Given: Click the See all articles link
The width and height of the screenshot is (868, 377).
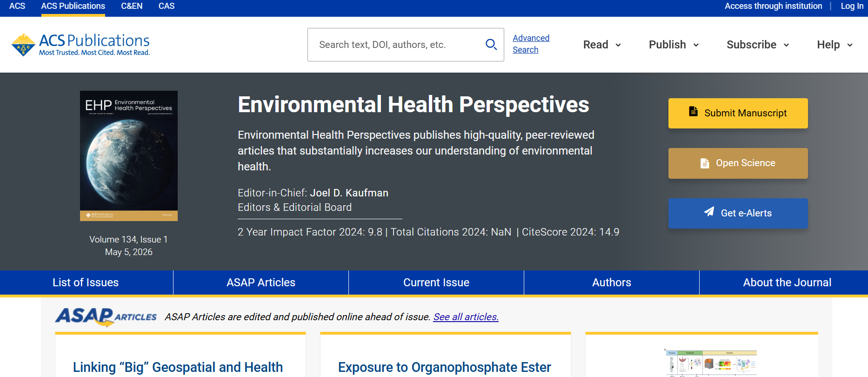Looking at the screenshot, I should tap(466, 317).
